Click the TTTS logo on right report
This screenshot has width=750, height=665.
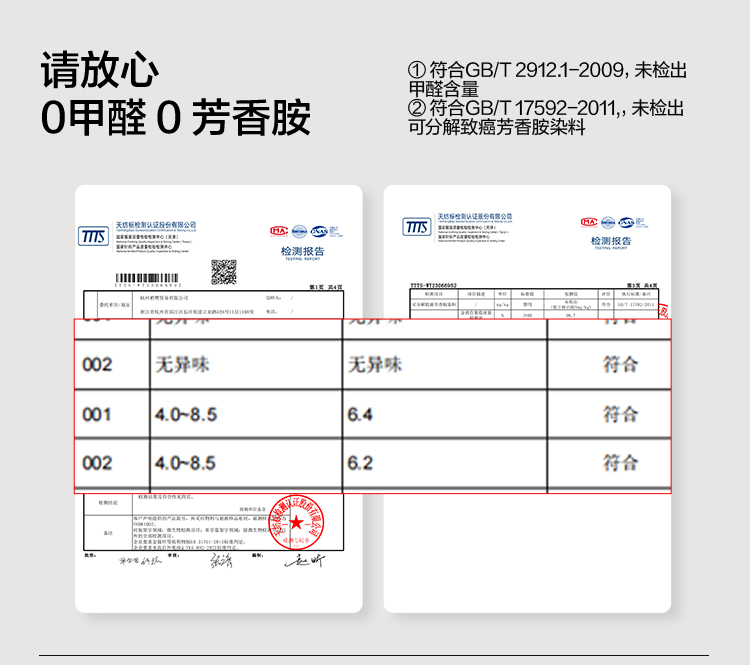pos(417,227)
